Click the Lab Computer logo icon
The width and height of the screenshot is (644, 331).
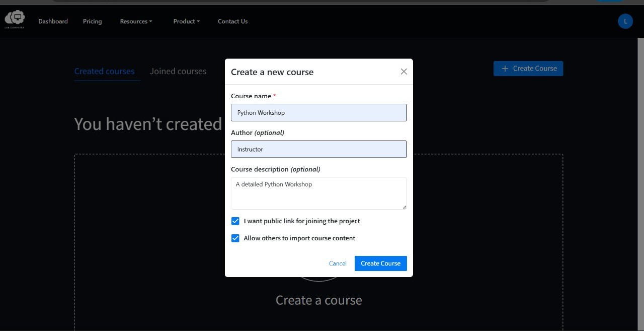click(15, 20)
